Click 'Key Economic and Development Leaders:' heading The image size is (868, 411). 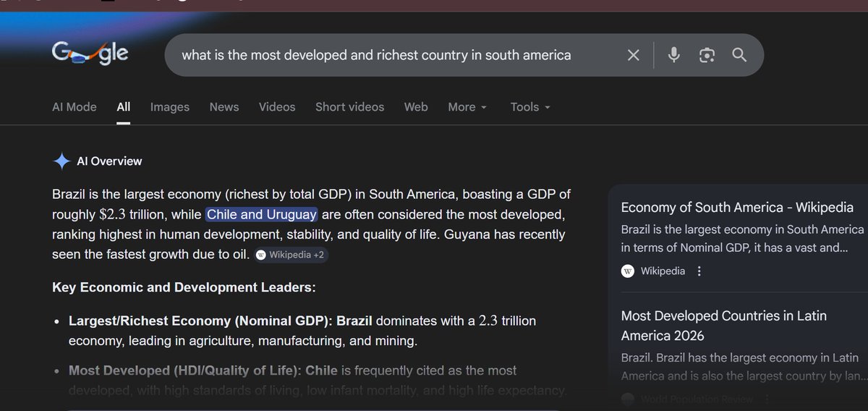click(184, 287)
